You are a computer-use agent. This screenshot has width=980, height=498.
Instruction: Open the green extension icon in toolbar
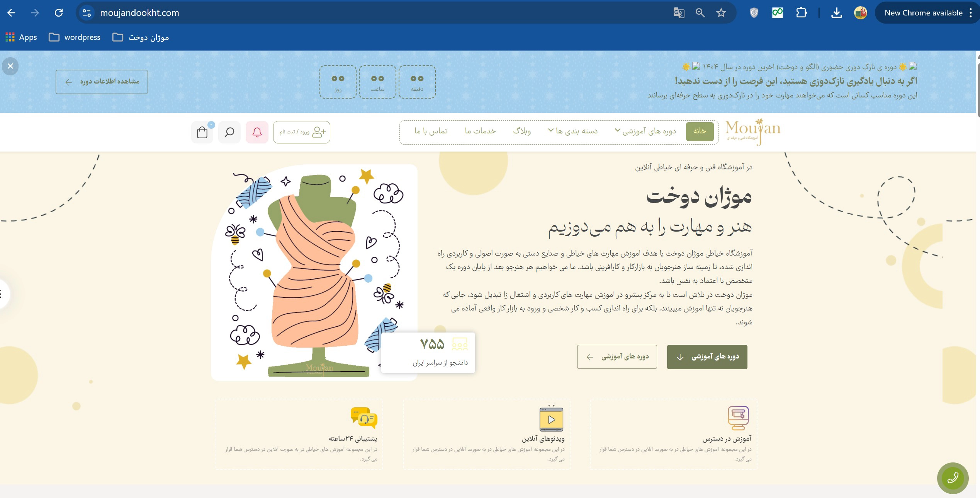[x=777, y=13]
